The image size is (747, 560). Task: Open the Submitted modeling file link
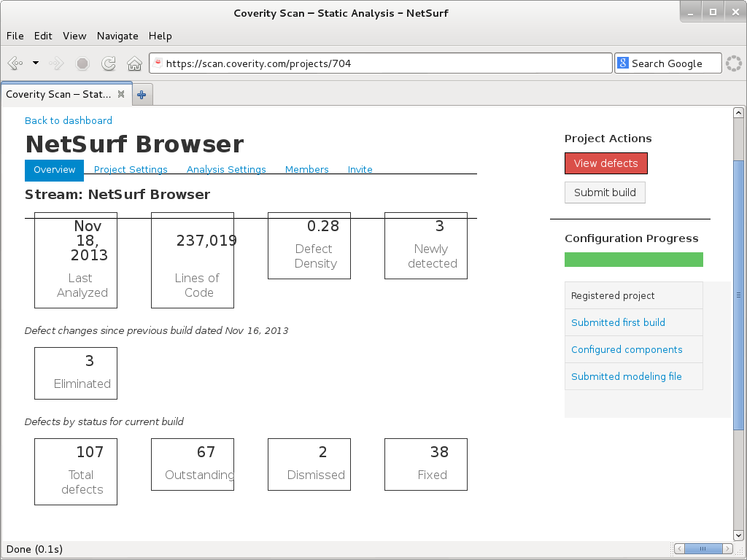pos(626,376)
